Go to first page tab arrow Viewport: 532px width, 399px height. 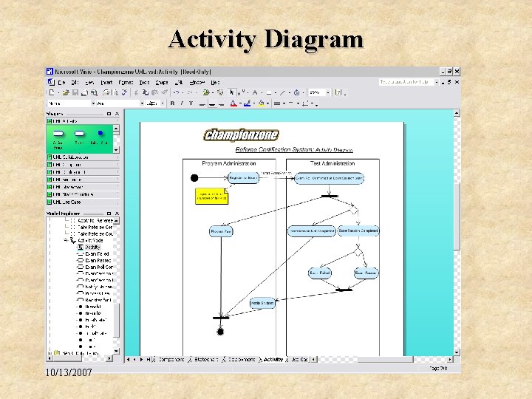129,359
